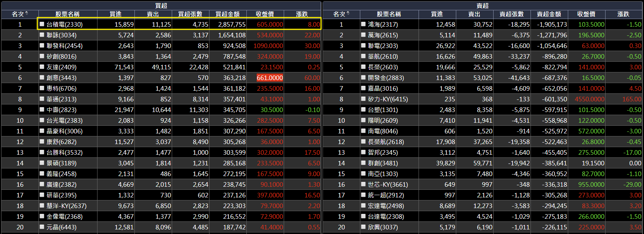
Task: Click 賣出 header in the 買超 table
Action: tap(153, 14)
